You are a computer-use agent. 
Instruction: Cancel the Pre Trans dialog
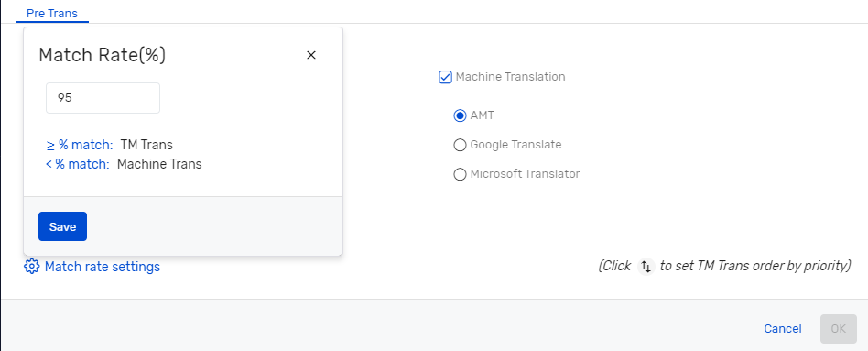(783, 329)
